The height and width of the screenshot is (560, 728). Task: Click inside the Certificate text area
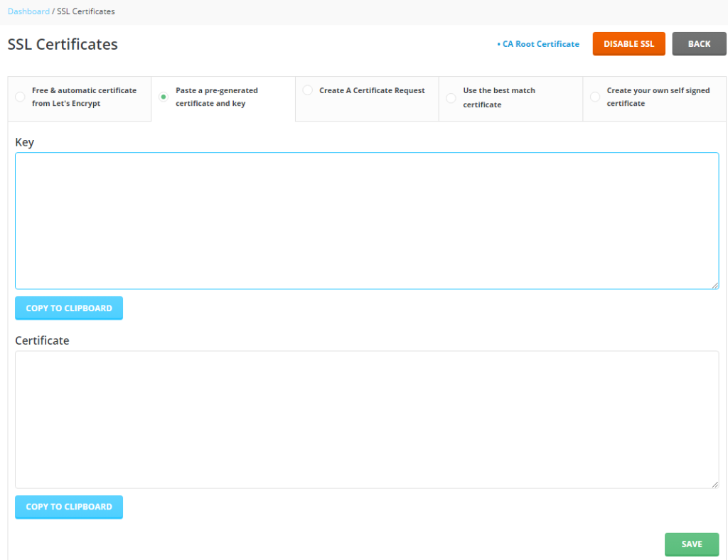tap(366, 419)
